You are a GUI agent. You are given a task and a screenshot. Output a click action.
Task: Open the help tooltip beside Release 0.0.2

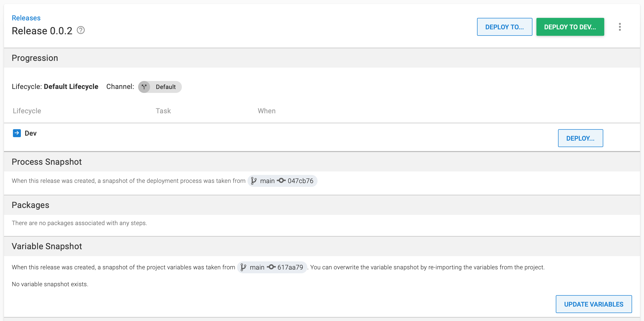(80, 30)
